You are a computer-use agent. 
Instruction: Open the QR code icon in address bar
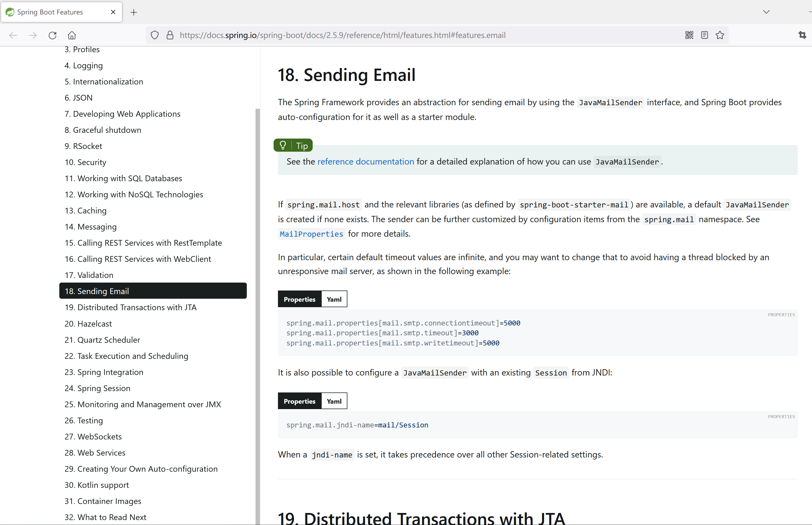tap(689, 35)
